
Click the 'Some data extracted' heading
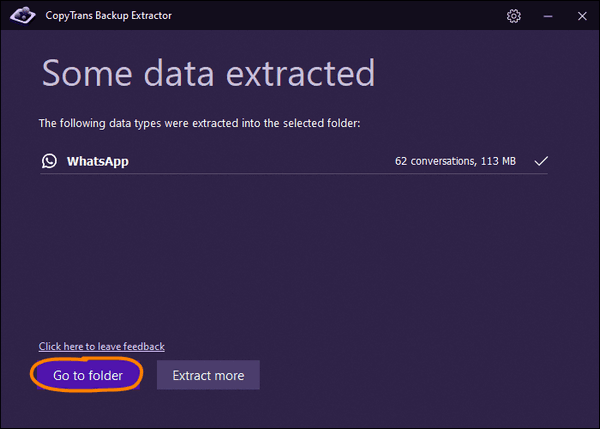click(x=209, y=73)
